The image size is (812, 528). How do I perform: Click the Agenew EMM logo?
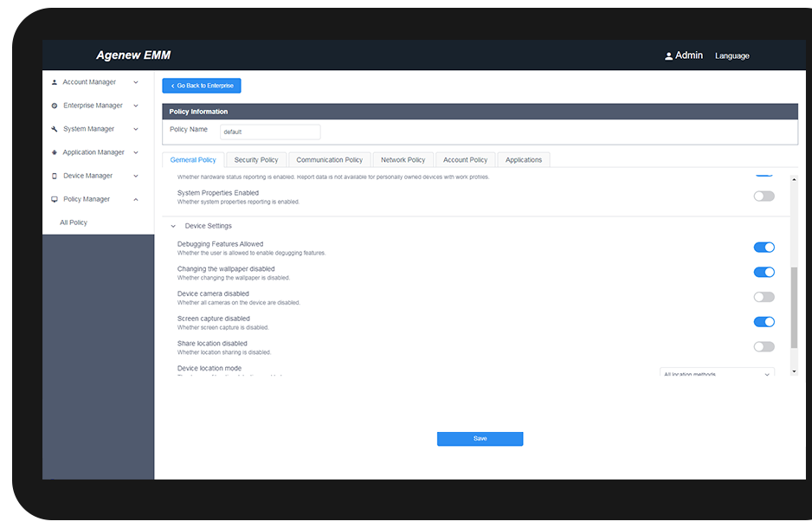133,55
